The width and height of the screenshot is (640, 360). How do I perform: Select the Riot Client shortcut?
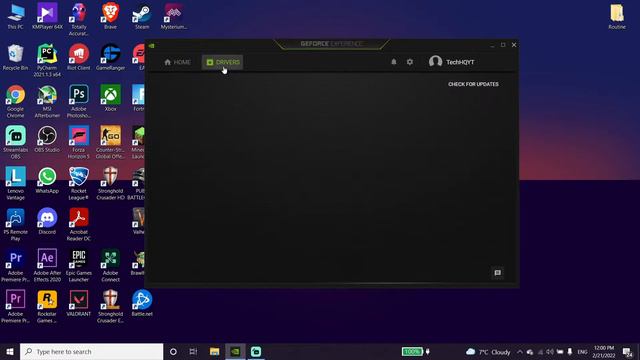click(79, 58)
